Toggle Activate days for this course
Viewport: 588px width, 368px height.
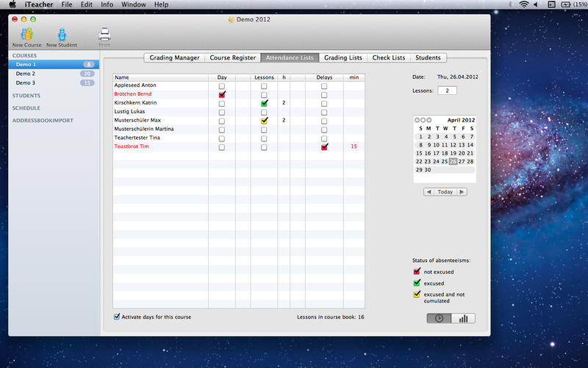117,317
